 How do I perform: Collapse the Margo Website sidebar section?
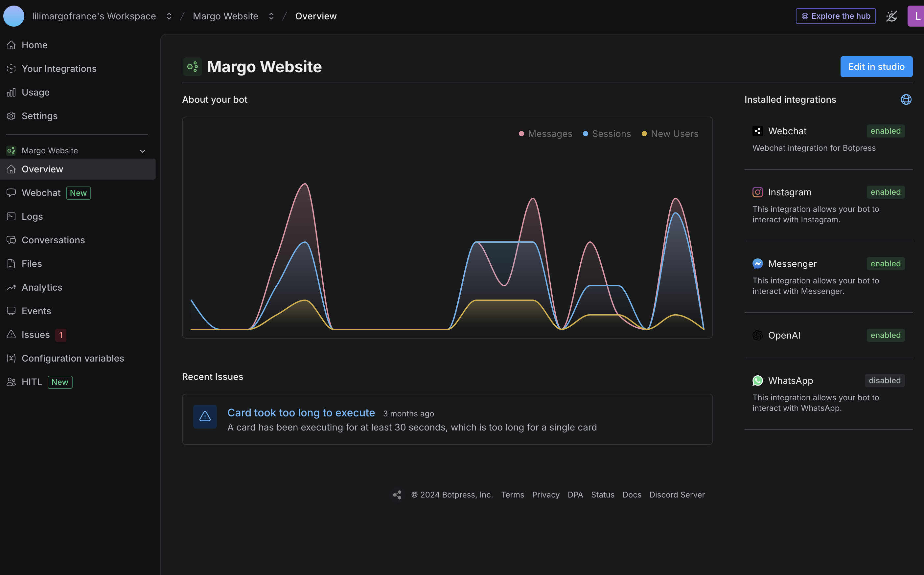143,151
